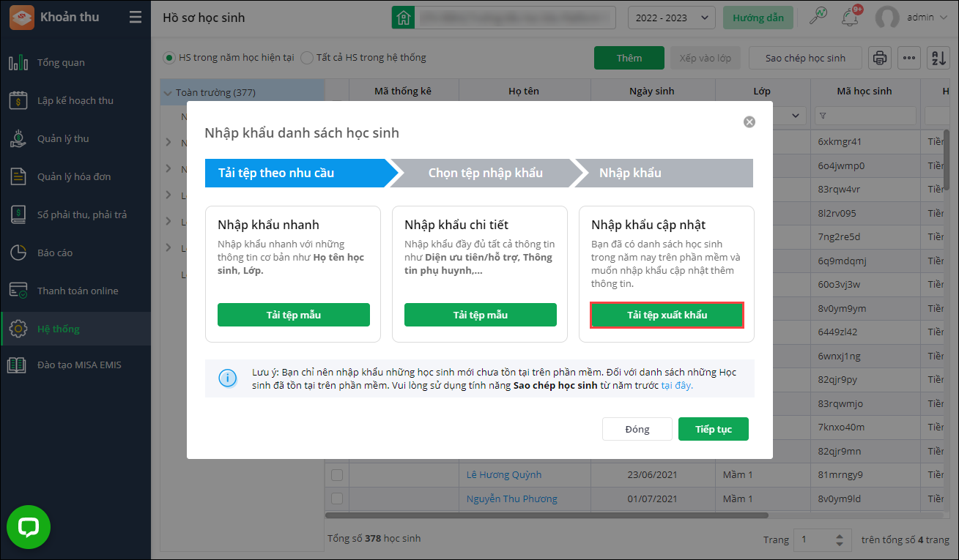Image resolution: width=959 pixels, height=560 pixels.
Task: Select 'HS trong năm học hiện tại' radio
Action: pos(169,58)
